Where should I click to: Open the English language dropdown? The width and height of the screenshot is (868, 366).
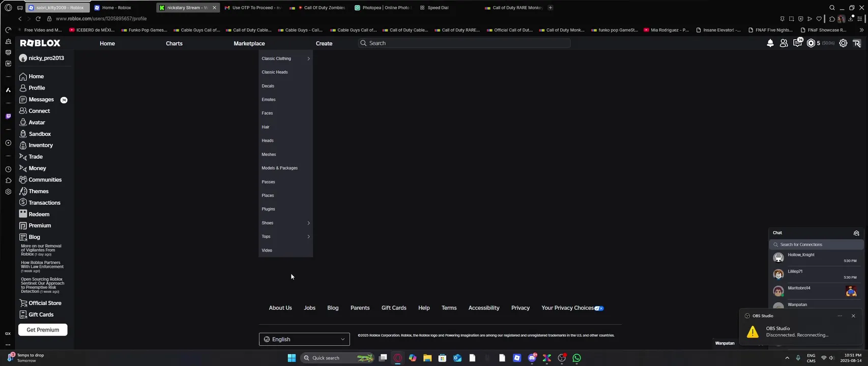[304, 339]
